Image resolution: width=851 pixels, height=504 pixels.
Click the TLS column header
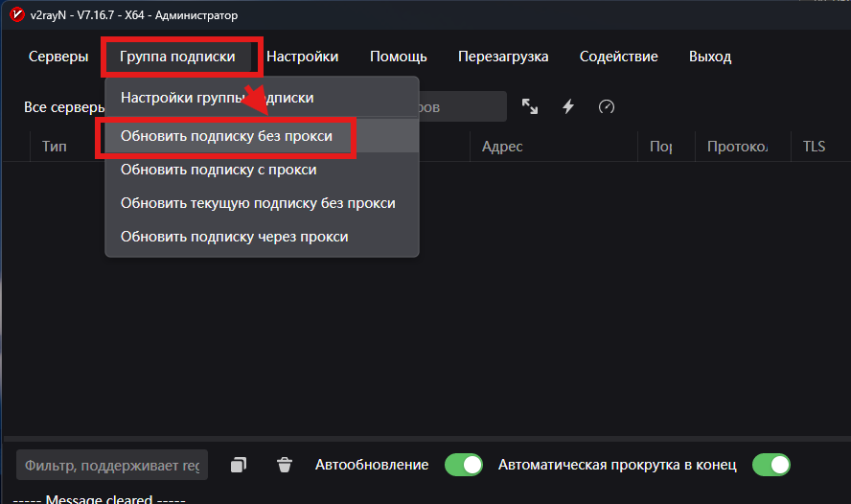pos(814,147)
